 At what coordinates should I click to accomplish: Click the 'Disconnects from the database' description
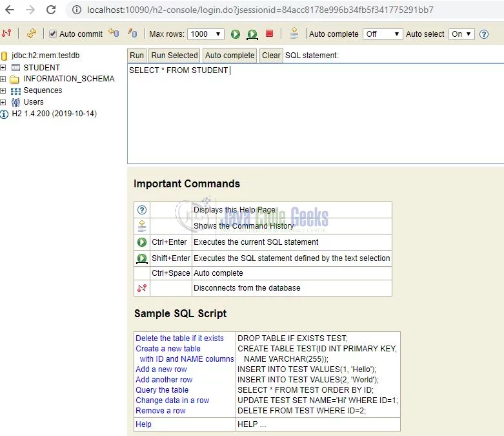click(247, 288)
